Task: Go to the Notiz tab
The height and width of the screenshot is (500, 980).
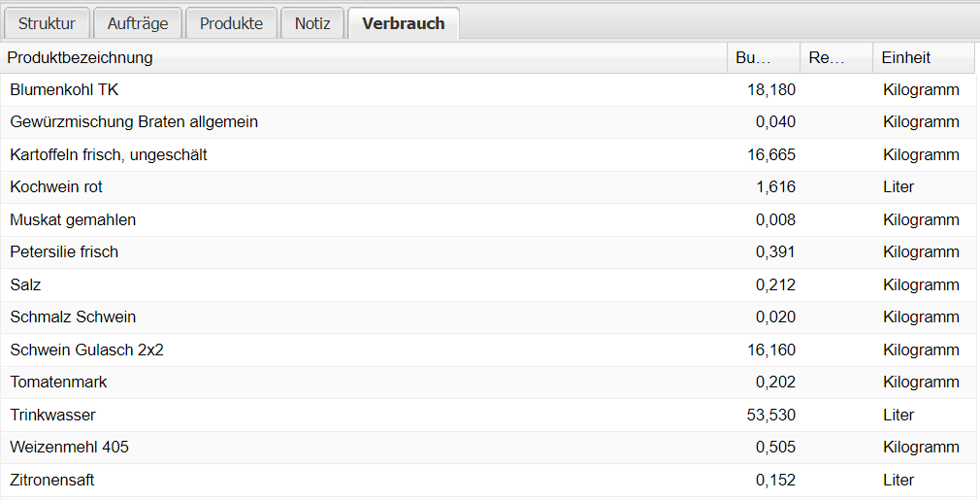Action: coord(312,23)
